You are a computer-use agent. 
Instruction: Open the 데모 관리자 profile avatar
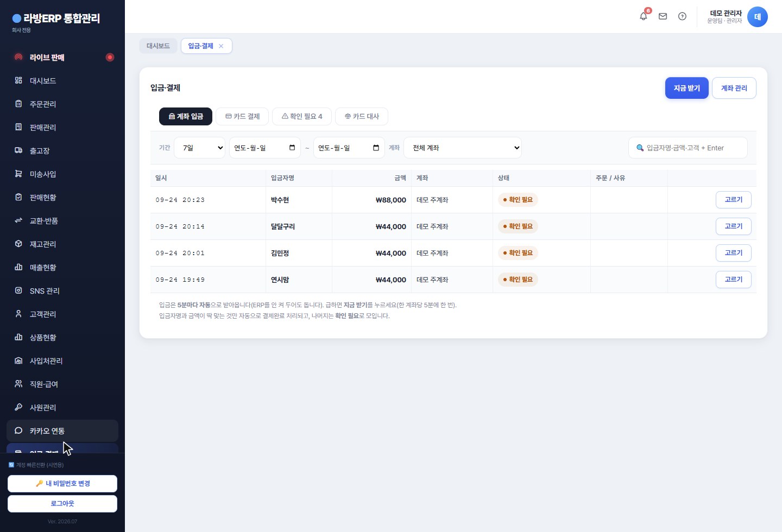757,17
